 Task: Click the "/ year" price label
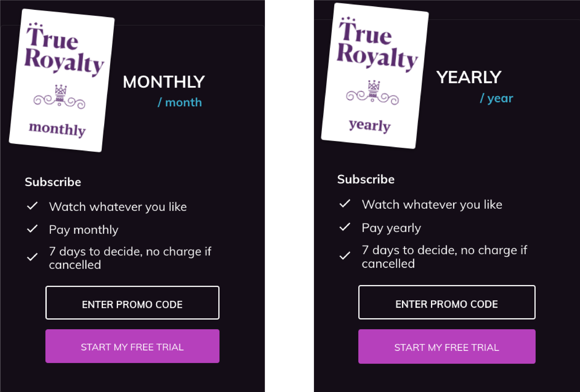[497, 98]
